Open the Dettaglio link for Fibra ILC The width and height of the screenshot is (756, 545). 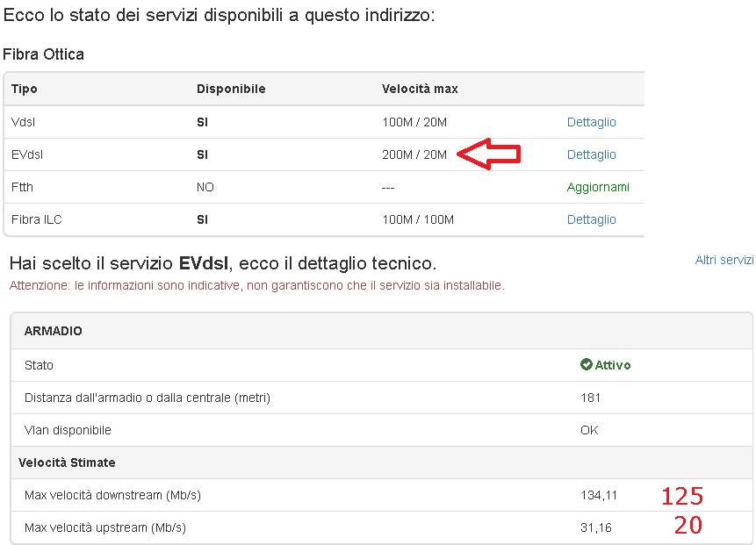click(x=591, y=219)
